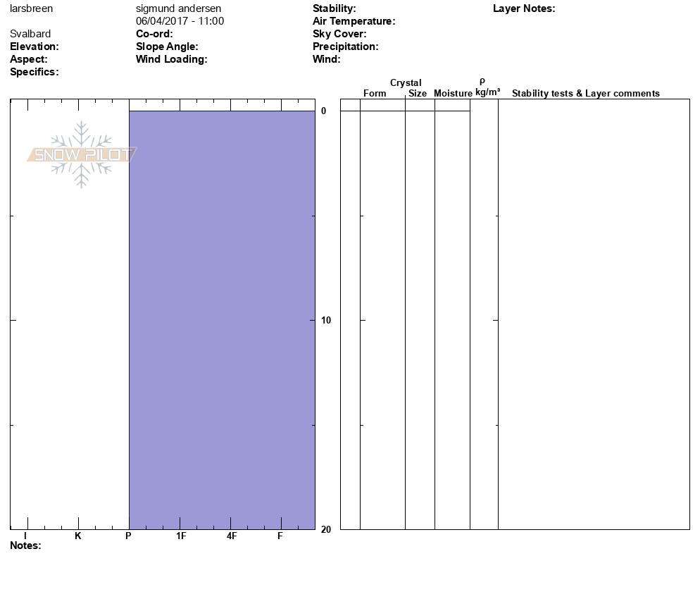Select the Precipitation label
Image resolution: width=700 pixels, height=592 pixels.
point(345,47)
